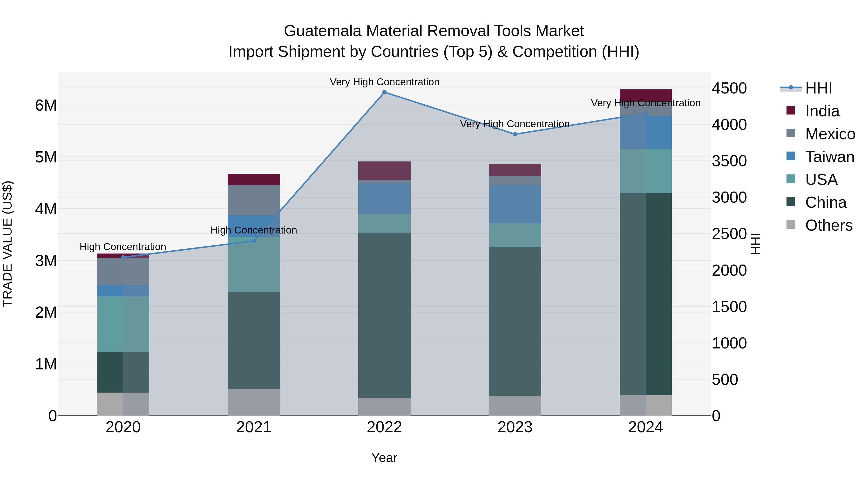Viewport: 868px width, 488px height.
Task: Click the Guatemala Material Removal Tools Market title
Action: click(x=434, y=31)
